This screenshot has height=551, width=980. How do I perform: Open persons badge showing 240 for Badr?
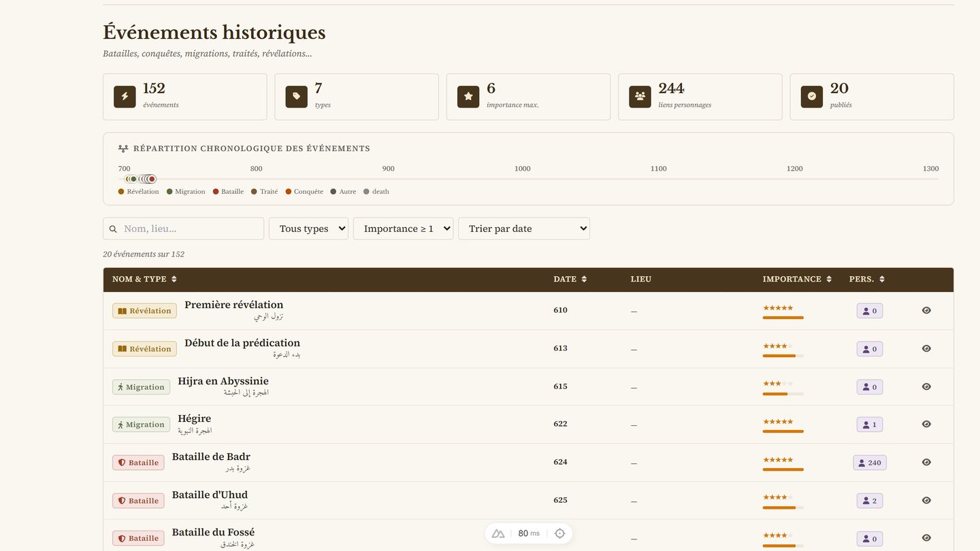(x=870, y=463)
